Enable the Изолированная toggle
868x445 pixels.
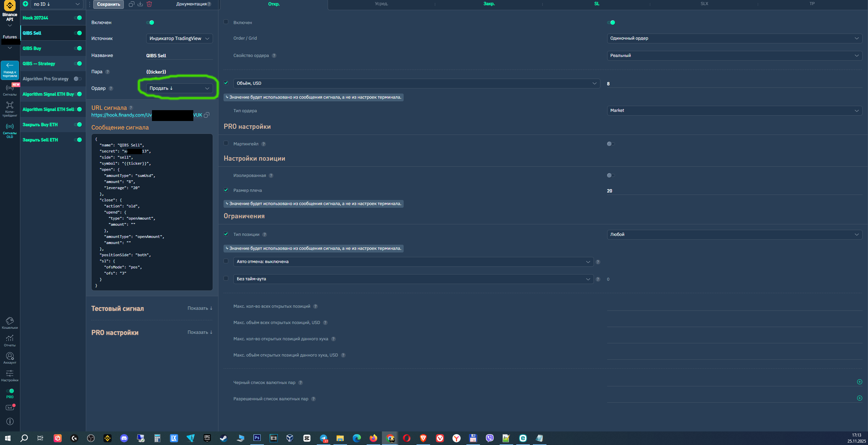pyautogui.click(x=611, y=175)
